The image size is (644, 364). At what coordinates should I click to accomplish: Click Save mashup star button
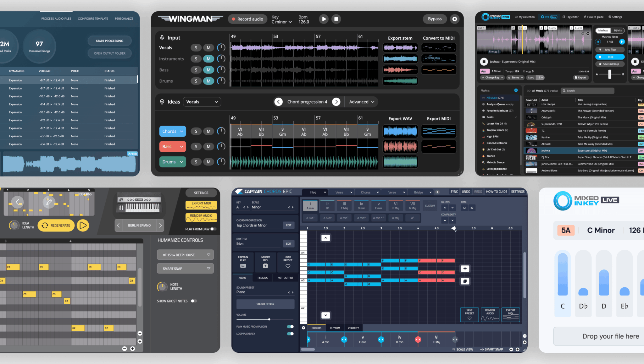pyautogui.click(x=610, y=64)
